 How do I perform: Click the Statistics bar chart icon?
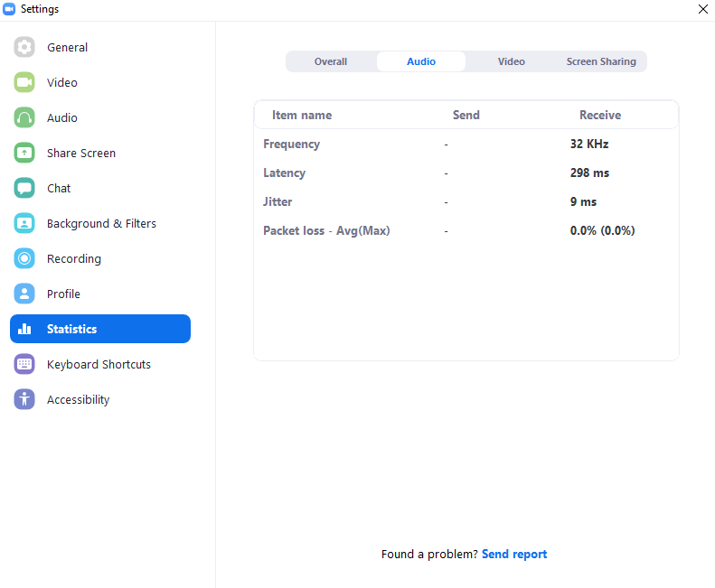click(x=24, y=329)
